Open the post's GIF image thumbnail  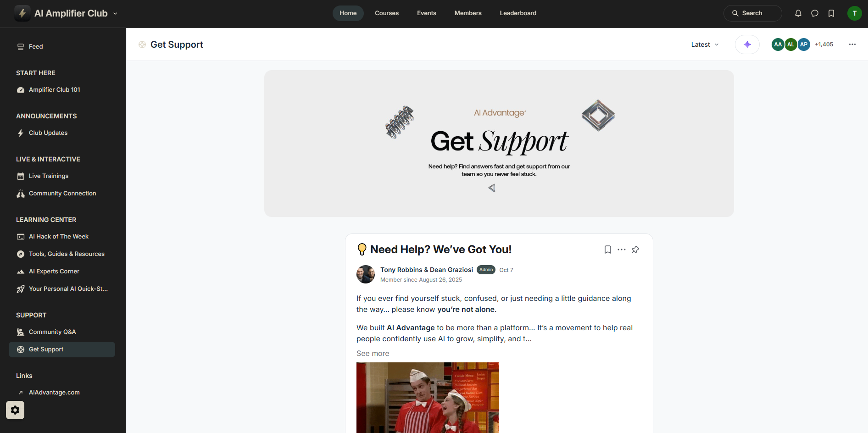click(428, 398)
